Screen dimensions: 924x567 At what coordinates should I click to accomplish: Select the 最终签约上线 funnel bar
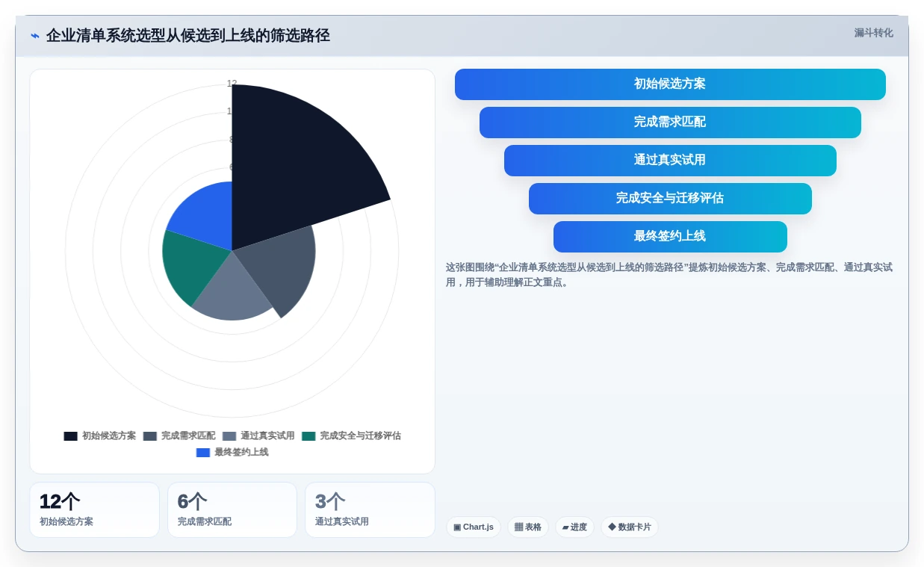point(670,237)
